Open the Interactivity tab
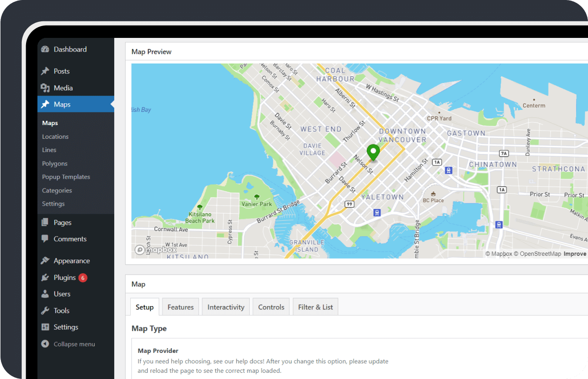 pos(226,307)
